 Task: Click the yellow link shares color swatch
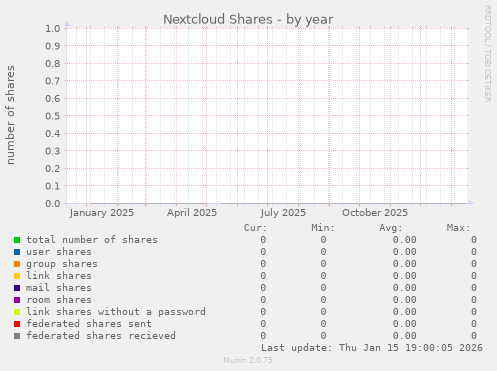17,276
